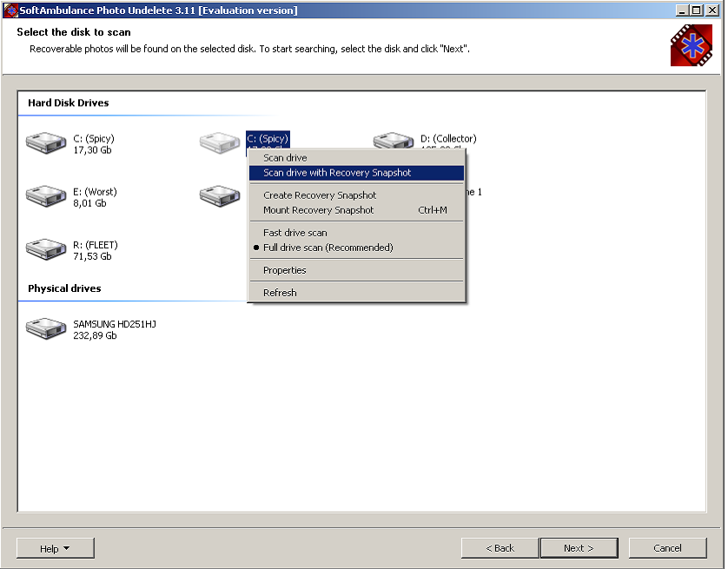Click the "17,30 Gb" size text
The width and height of the screenshot is (728, 569).
coord(92,150)
